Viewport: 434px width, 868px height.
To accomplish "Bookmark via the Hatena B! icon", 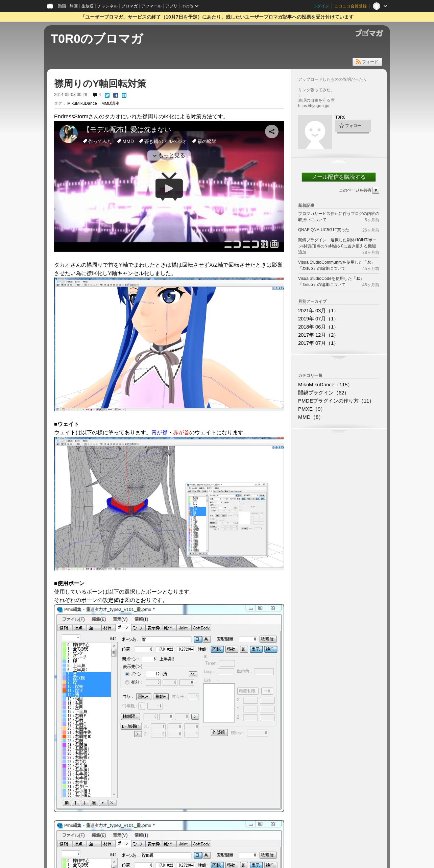I will click(124, 95).
